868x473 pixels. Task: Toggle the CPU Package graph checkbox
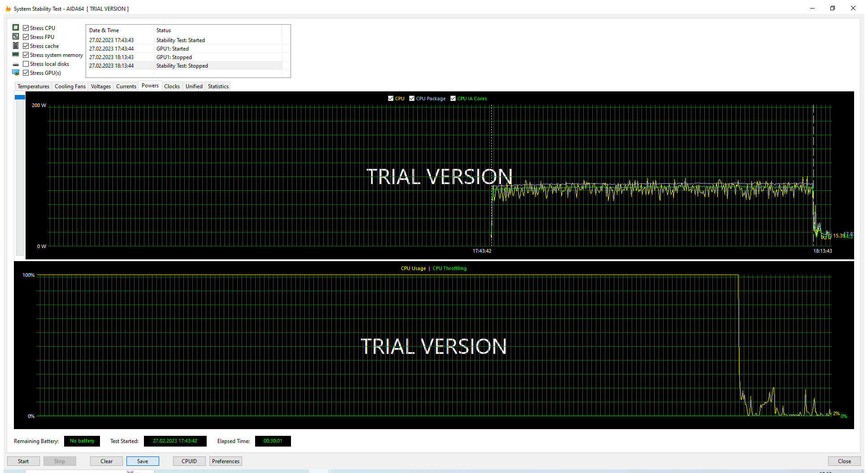coord(412,99)
